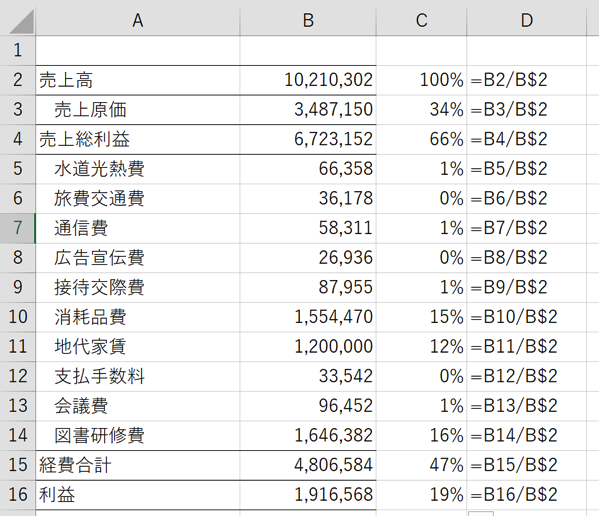Viewport: 599px width, 516px height.
Task: Click formula text =B16/B$2
Action: (514, 495)
